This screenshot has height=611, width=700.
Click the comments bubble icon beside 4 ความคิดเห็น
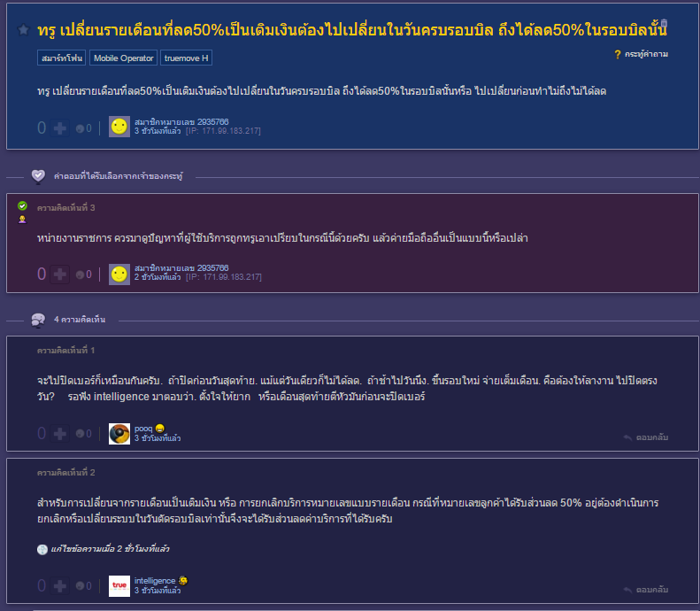38,320
